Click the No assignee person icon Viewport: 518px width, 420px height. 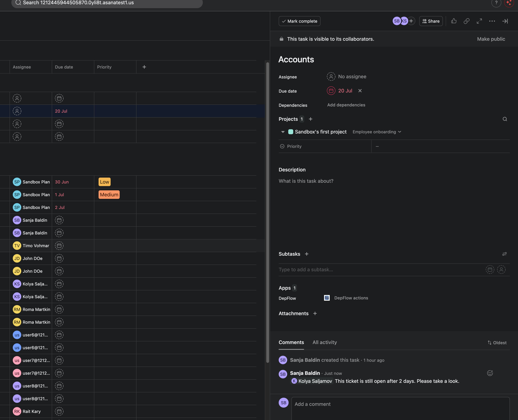tap(331, 76)
